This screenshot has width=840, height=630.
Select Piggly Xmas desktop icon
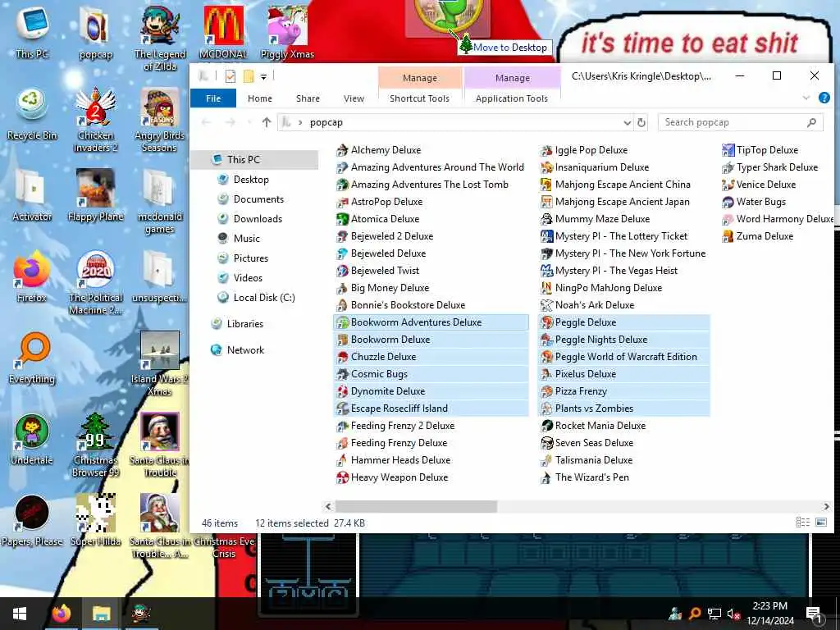click(x=287, y=32)
